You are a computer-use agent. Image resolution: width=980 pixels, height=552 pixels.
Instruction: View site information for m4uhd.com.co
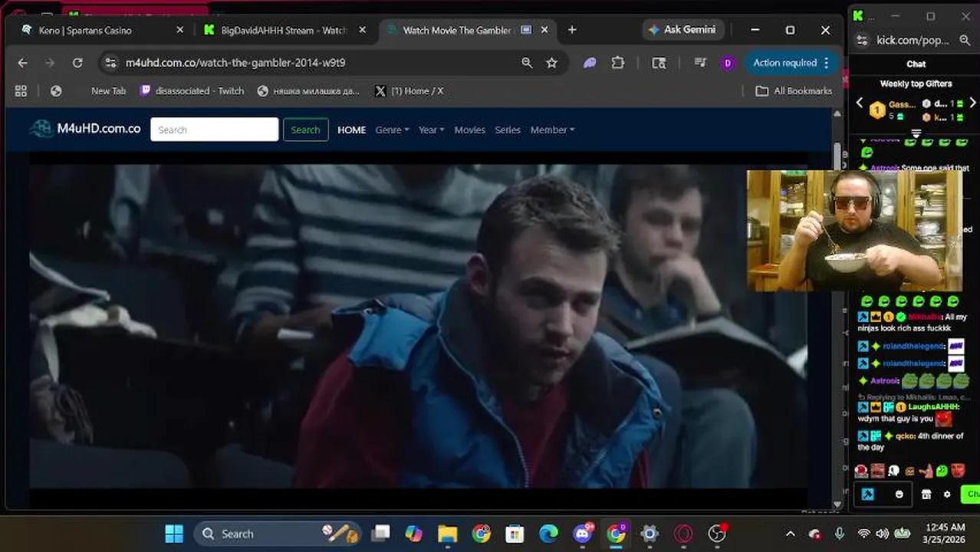coord(110,63)
